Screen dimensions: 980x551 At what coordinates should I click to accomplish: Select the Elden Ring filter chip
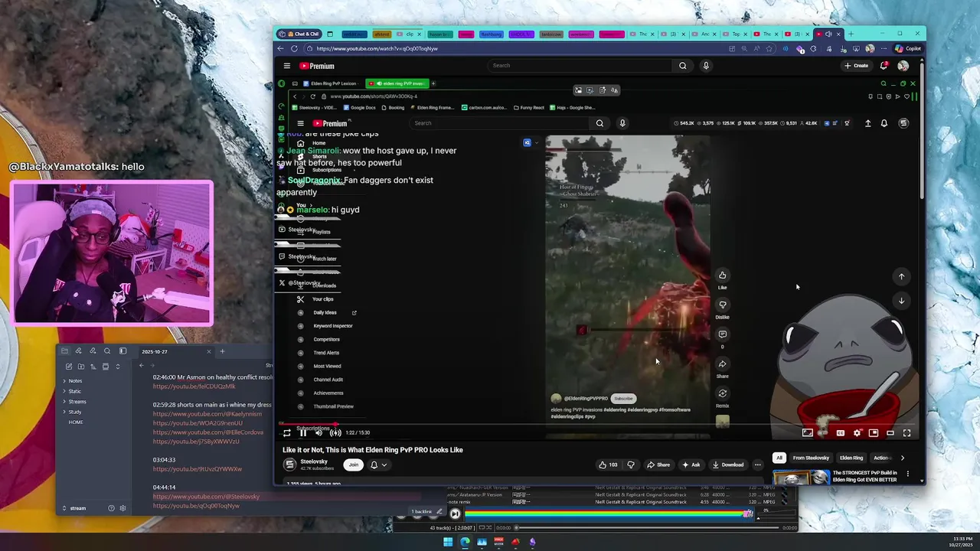[x=851, y=458]
